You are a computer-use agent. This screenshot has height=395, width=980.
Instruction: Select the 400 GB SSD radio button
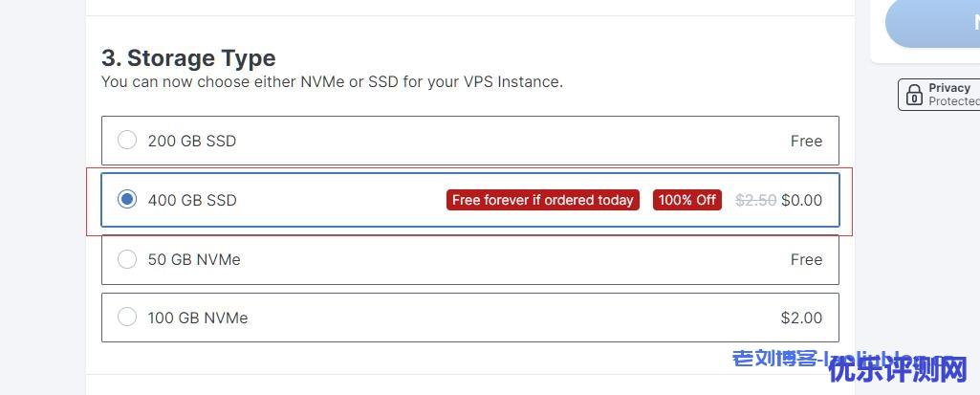127,199
